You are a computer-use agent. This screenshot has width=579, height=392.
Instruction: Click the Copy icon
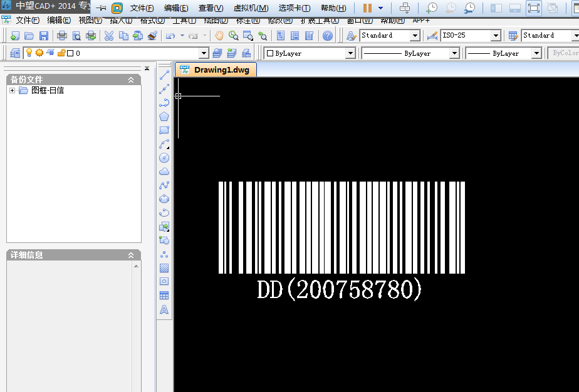pos(123,36)
